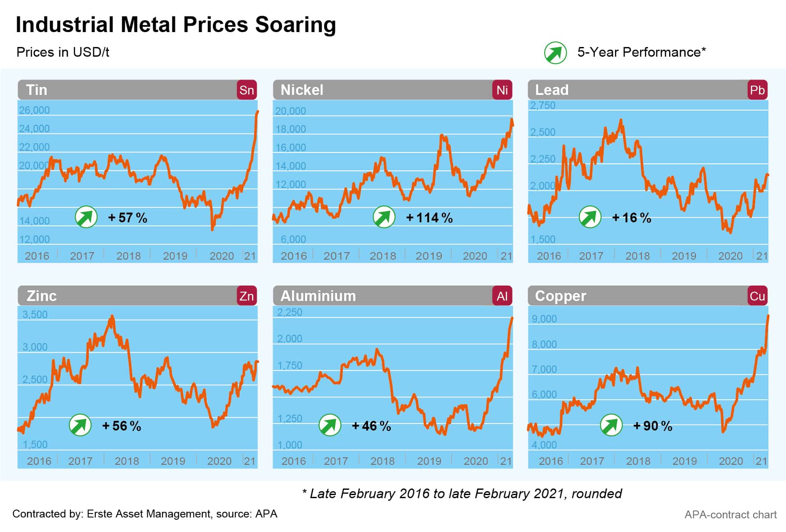Screen dimensions: 786x532
Task: Click the Erste Asset Management source credit
Action: [x=145, y=514]
